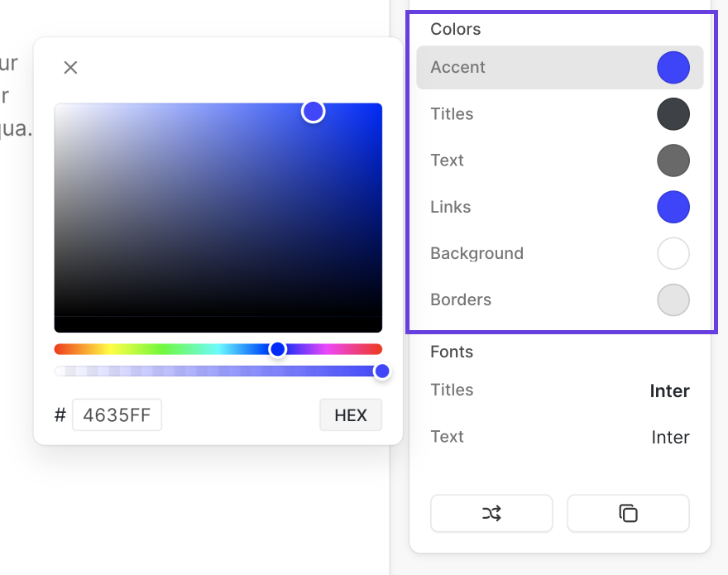Click the shuffle theme button
Screen dimensions: 728x575
(x=491, y=513)
